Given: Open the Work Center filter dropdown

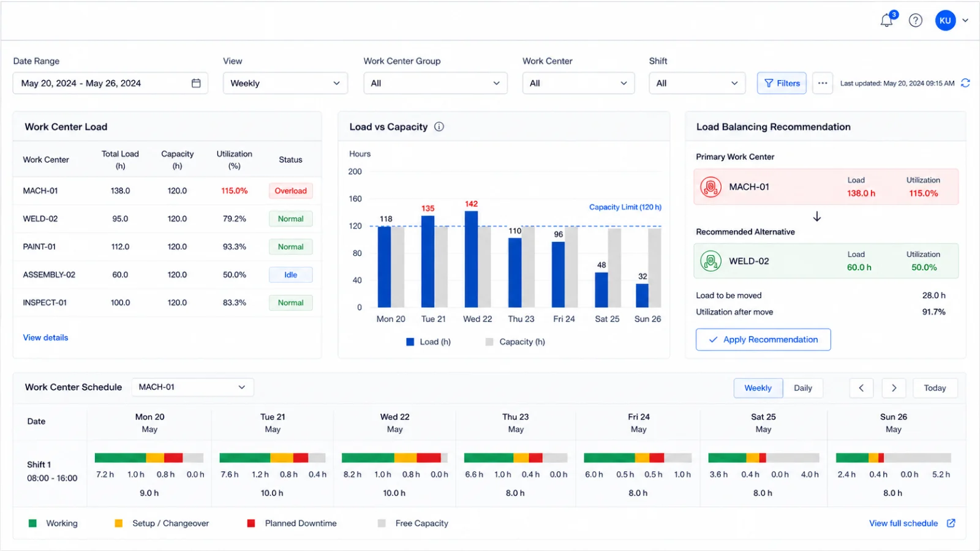Looking at the screenshot, I should [x=578, y=83].
